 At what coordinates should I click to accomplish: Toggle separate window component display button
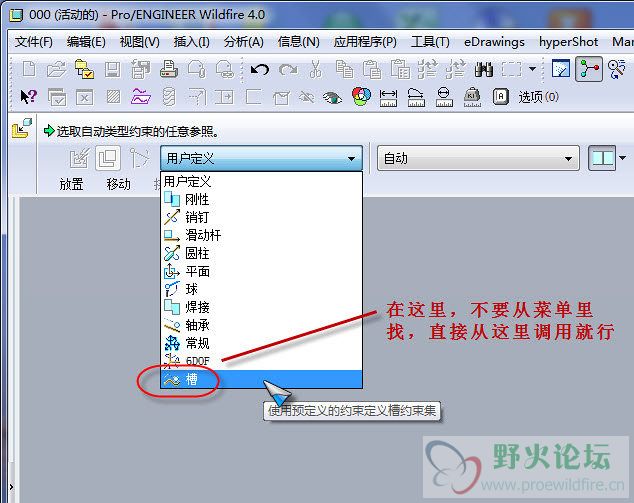[108, 158]
